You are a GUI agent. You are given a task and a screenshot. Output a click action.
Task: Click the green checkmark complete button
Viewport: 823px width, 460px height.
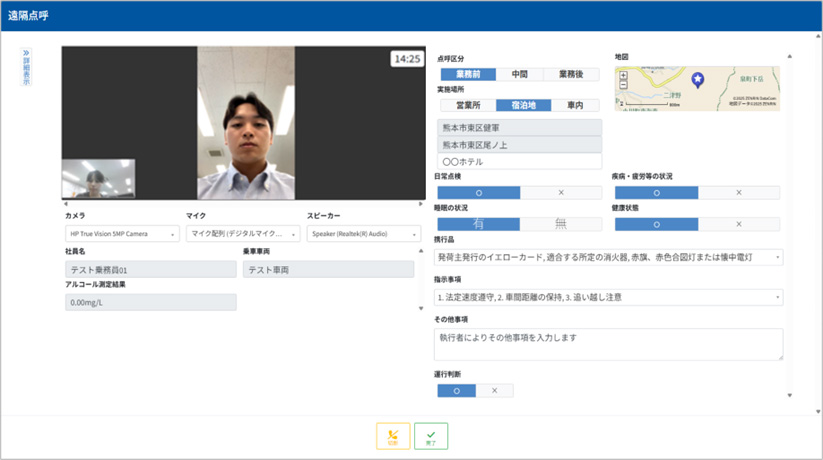point(431,436)
